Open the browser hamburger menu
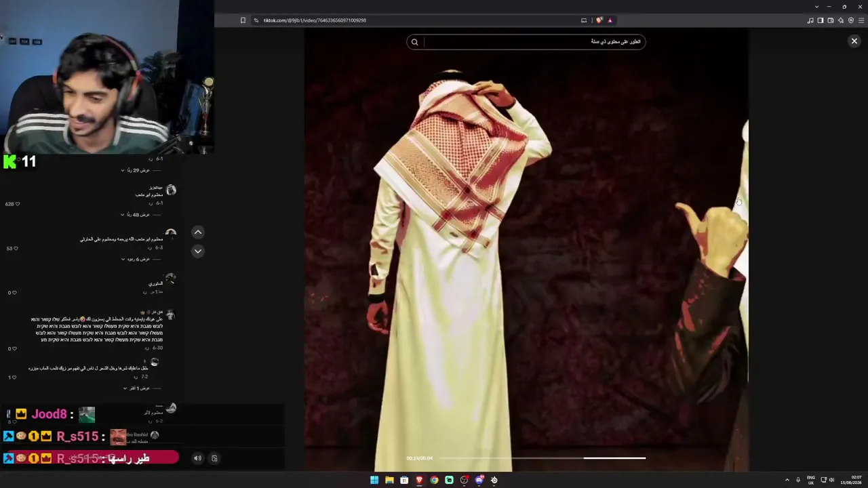Screen dimensions: 868x488 click(861, 20)
